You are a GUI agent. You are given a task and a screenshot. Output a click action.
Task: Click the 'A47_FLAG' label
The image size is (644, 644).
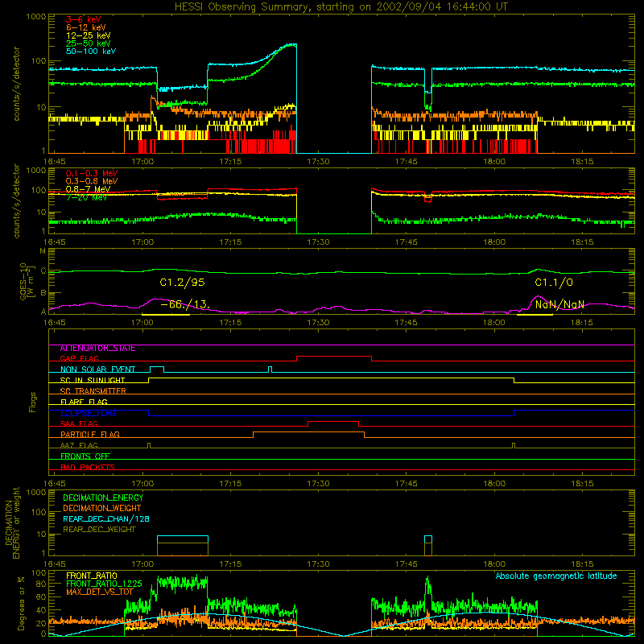tap(79, 446)
